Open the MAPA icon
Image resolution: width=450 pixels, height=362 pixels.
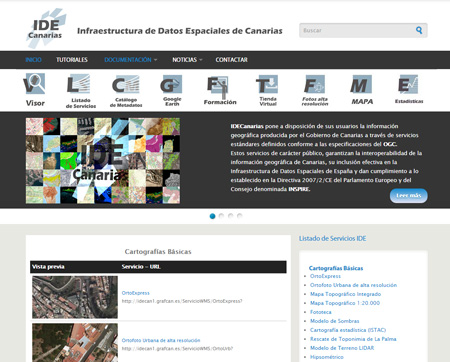pos(362,90)
